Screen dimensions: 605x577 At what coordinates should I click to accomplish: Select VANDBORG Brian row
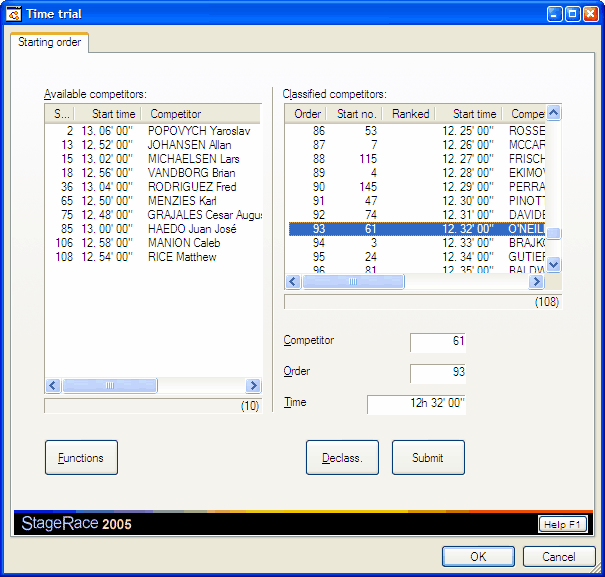click(153, 173)
